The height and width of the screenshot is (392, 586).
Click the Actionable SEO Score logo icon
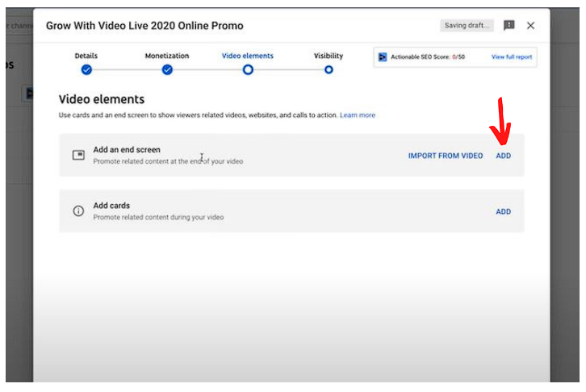coord(383,56)
